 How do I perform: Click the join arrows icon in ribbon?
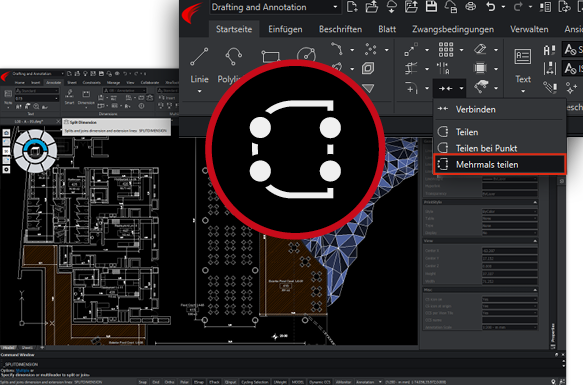click(x=445, y=89)
